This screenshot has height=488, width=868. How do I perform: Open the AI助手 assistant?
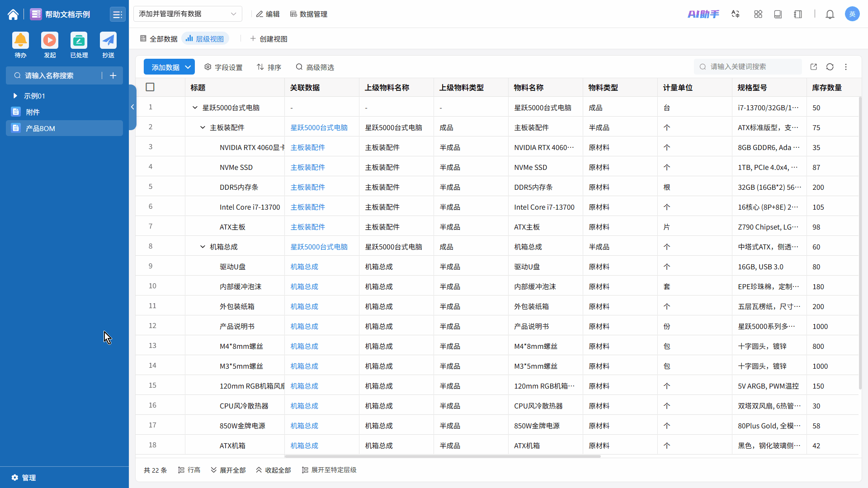click(x=703, y=14)
